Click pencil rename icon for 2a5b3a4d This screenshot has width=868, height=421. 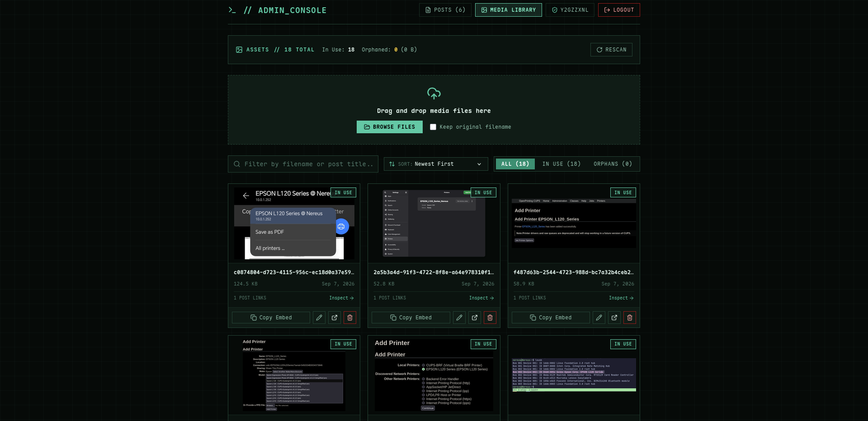(459, 318)
